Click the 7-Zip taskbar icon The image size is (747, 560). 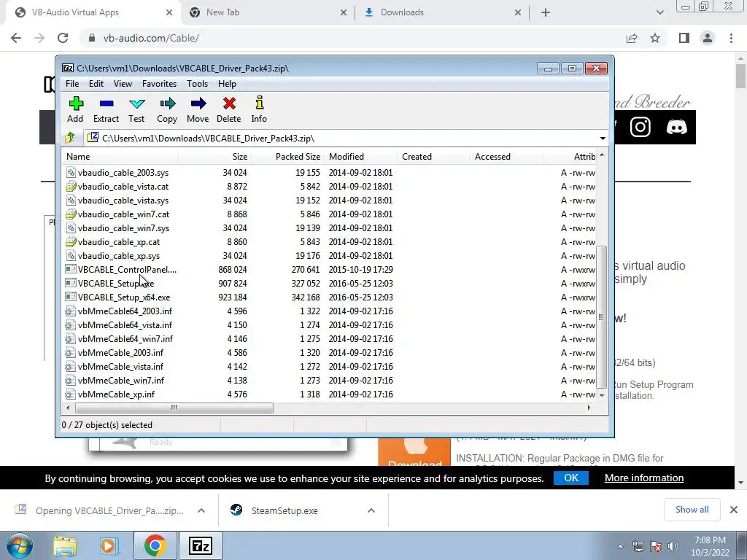tap(200, 545)
